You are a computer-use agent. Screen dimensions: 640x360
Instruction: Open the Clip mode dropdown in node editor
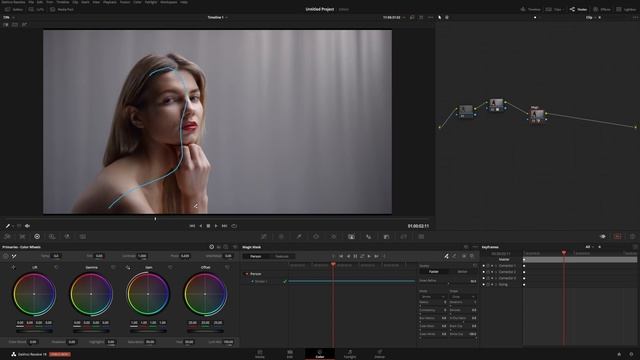(x=591, y=18)
